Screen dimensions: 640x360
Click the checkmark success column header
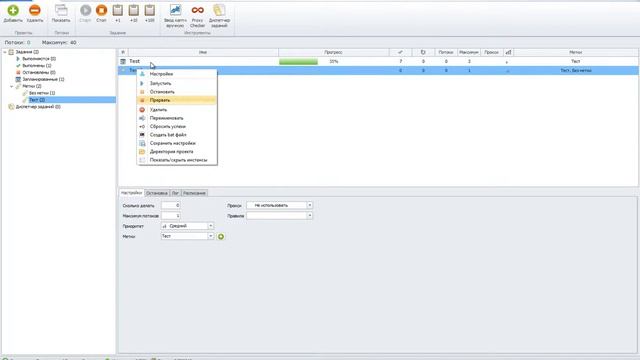coord(400,52)
